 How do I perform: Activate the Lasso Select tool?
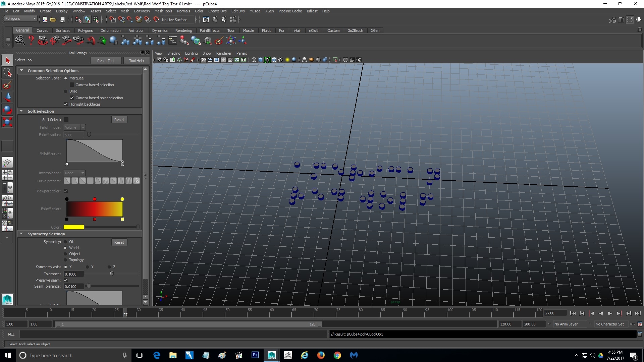pyautogui.click(x=7, y=73)
